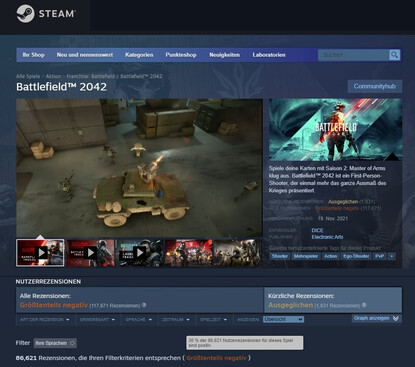Play the second trailer thumbnail
This screenshot has width=415, height=367.
[90, 253]
